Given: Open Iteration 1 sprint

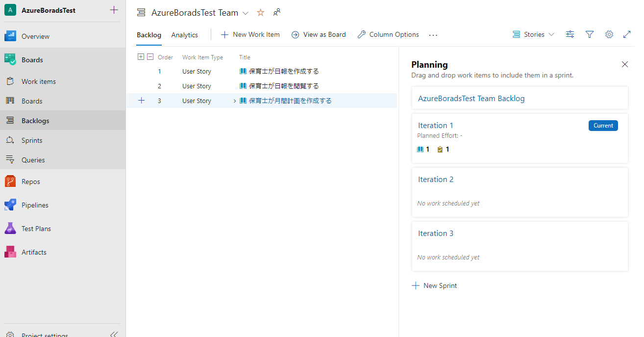Looking at the screenshot, I should point(436,126).
